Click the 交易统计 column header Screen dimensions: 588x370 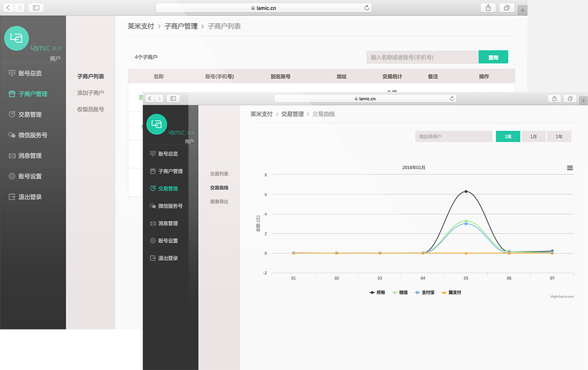pyautogui.click(x=392, y=77)
